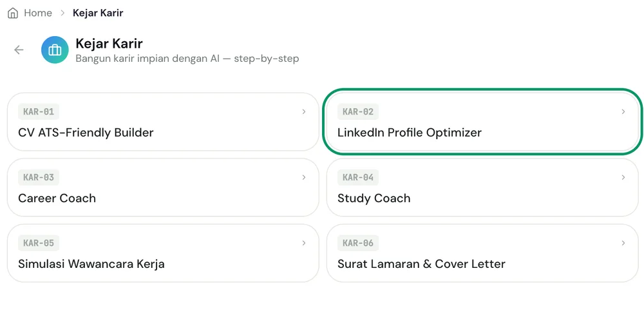Click the KAR-04 code badge
Screen dimensions: 644x322
tap(358, 178)
